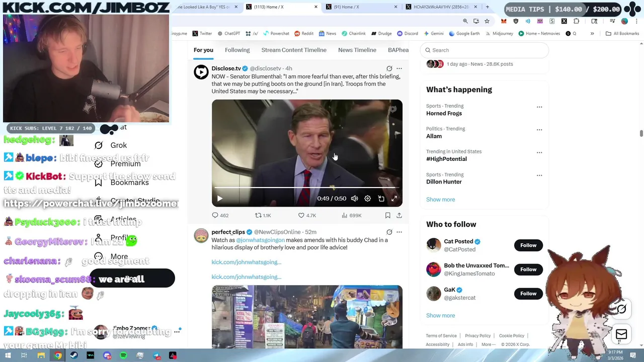The width and height of the screenshot is (644, 362).
Task: Seek on the video progress bar
Action: [307, 188]
